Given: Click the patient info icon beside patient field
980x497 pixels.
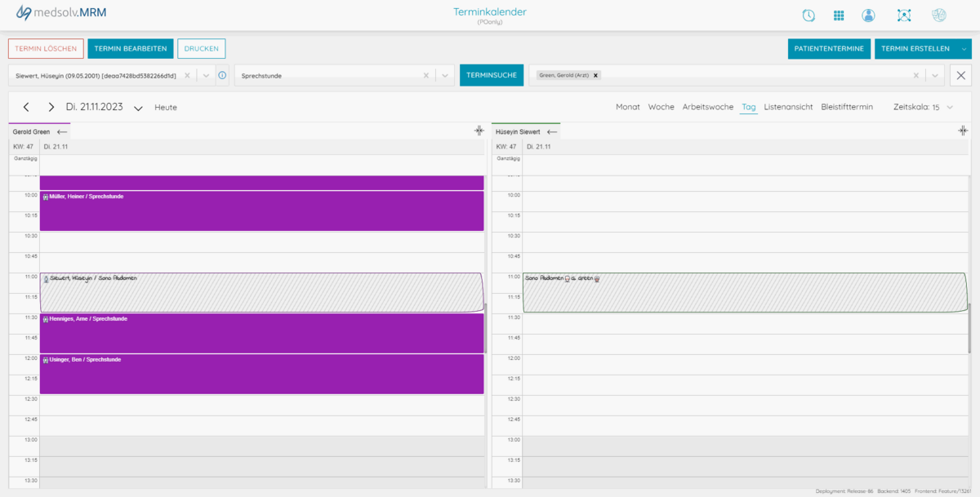Looking at the screenshot, I should [222, 75].
